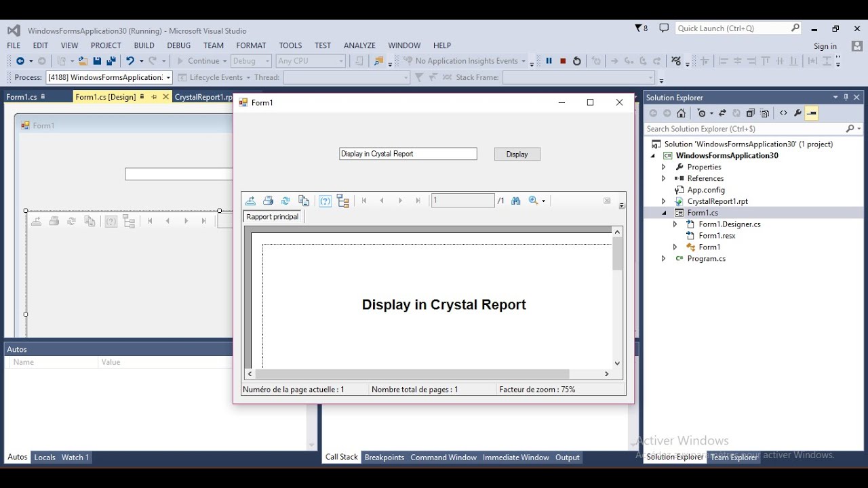
Task: Click the 'Display in Crystal Report' text box
Action: pos(408,154)
